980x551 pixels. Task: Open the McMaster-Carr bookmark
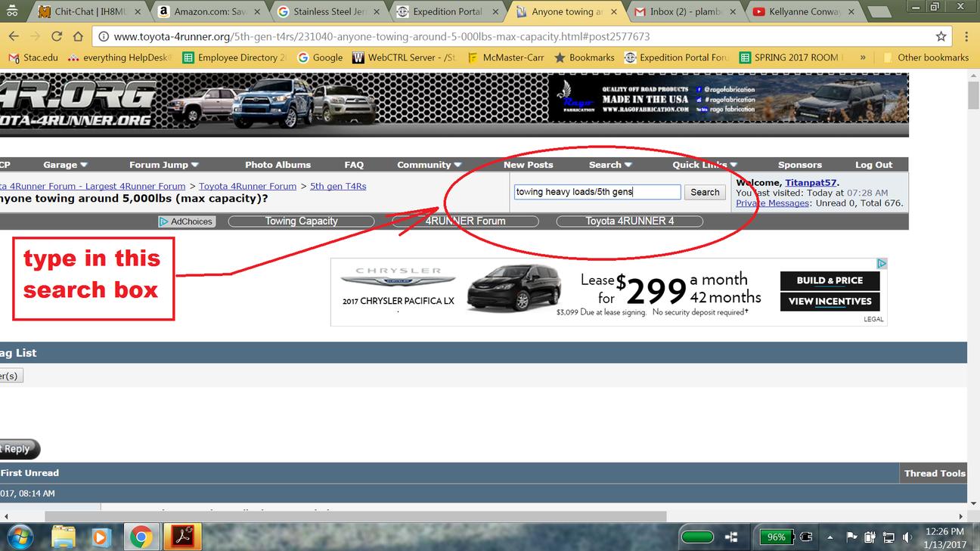[506, 57]
